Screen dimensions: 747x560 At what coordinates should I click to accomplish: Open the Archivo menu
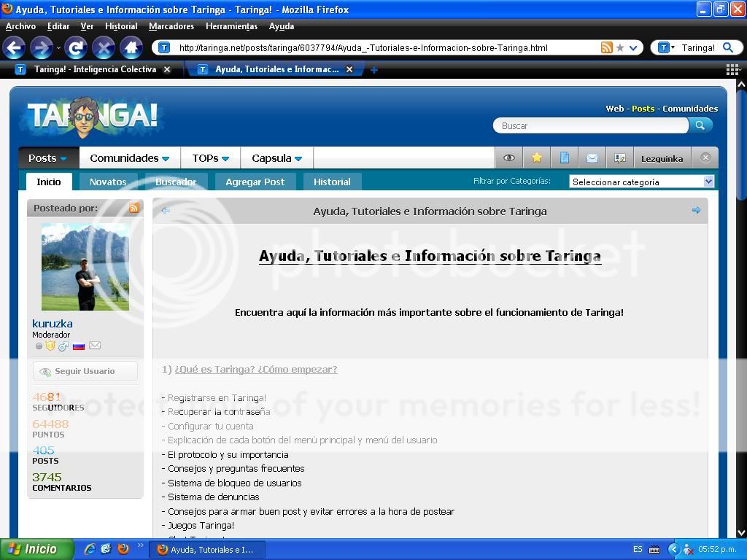[20, 26]
